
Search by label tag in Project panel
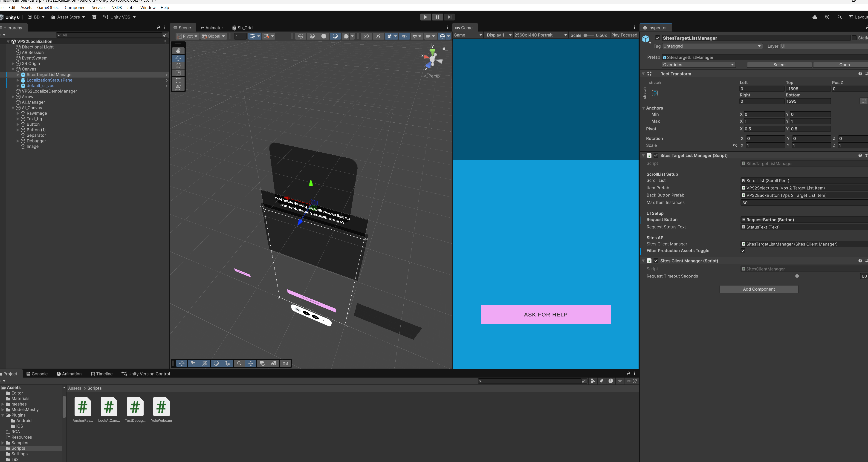coord(602,381)
